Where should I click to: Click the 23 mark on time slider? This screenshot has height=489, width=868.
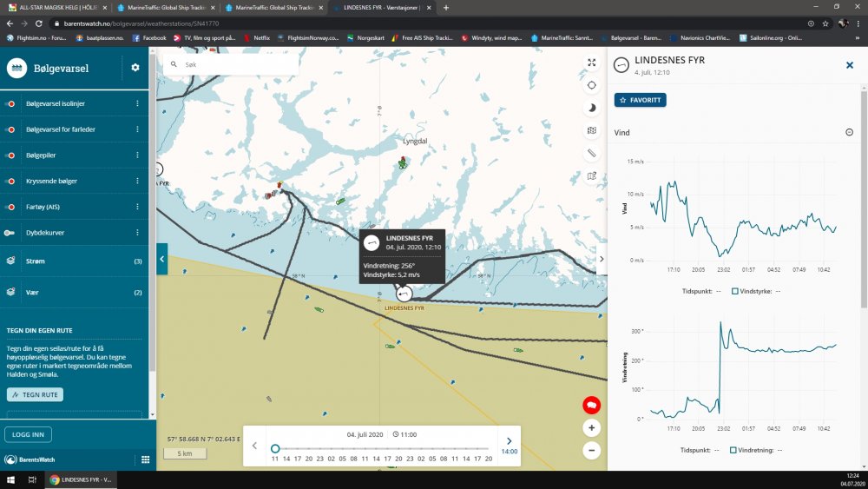[320, 459]
